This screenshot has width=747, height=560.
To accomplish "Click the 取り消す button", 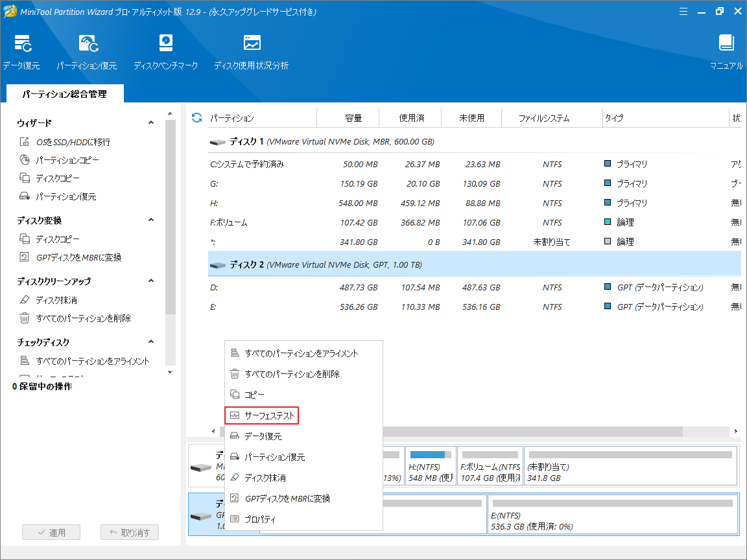I will (x=130, y=532).
